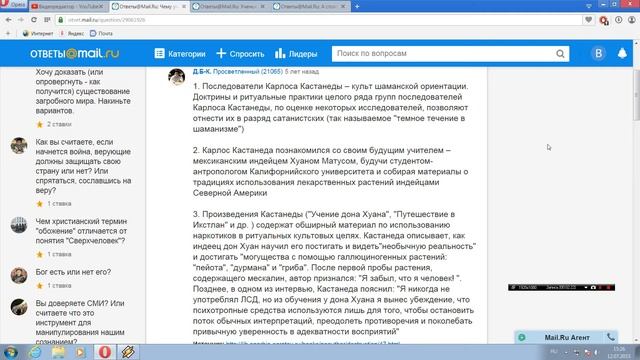Open Д.Б-К. author profile link

tap(202, 71)
